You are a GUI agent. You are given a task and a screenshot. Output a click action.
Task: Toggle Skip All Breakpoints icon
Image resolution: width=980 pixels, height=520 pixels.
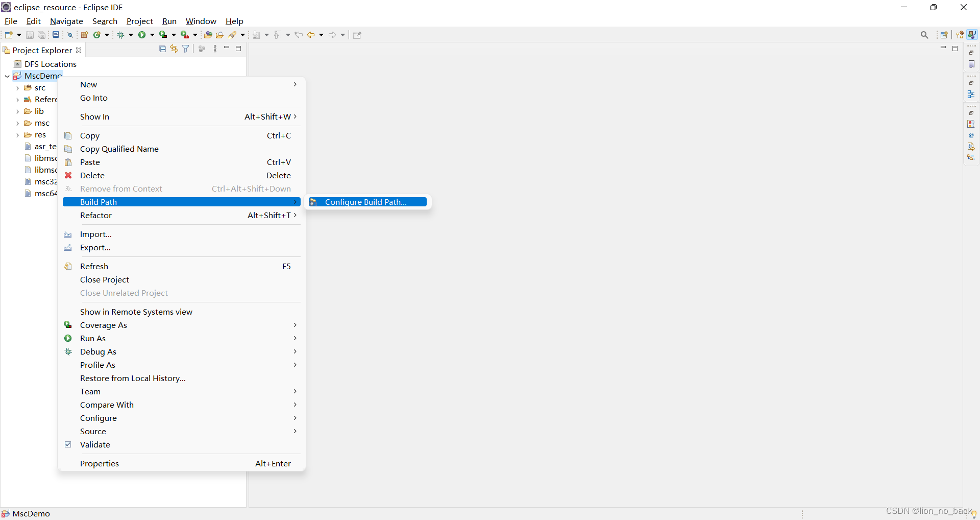(x=70, y=35)
